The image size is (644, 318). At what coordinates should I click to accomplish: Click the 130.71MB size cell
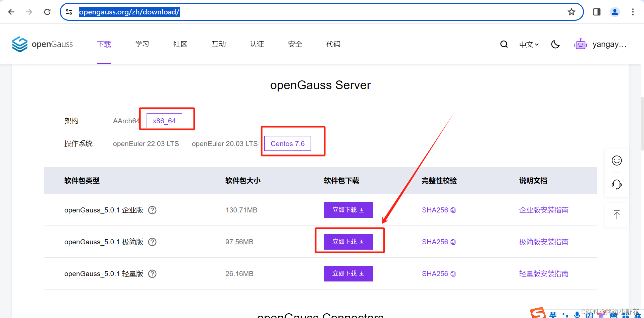click(x=241, y=210)
